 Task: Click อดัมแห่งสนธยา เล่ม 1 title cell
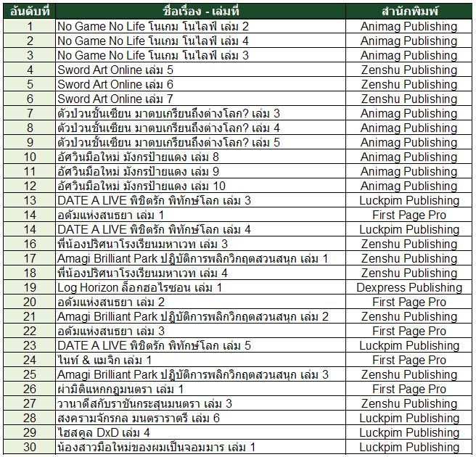pos(201,215)
